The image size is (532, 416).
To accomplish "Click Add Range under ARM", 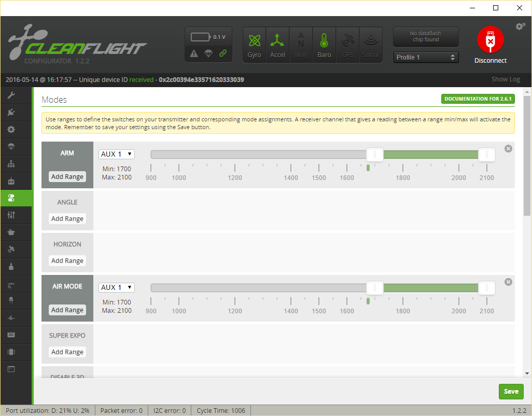I will 67,176.
